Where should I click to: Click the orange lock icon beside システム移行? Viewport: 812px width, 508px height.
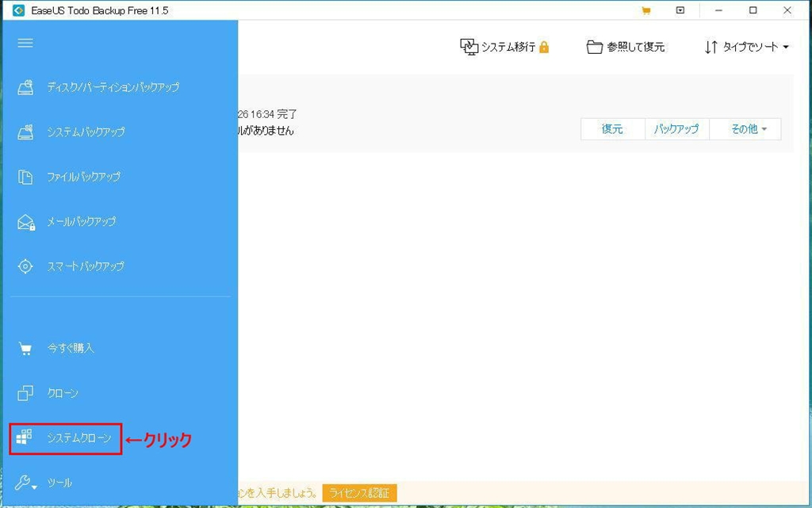[x=544, y=47]
